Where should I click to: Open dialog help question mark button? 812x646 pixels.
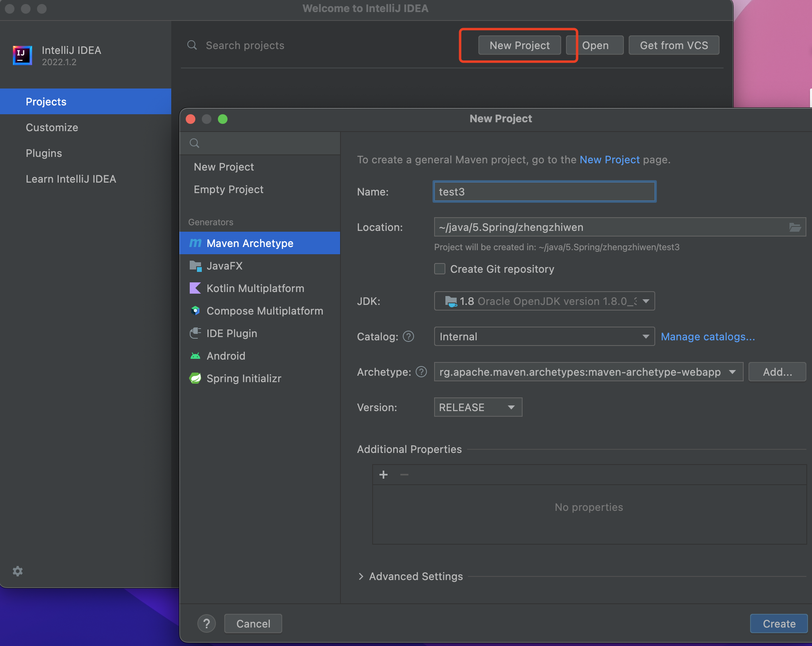coord(207,623)
